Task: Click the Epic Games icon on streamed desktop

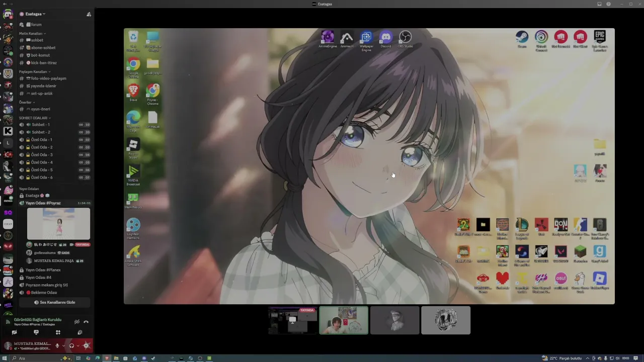Action: pos(600,41)
